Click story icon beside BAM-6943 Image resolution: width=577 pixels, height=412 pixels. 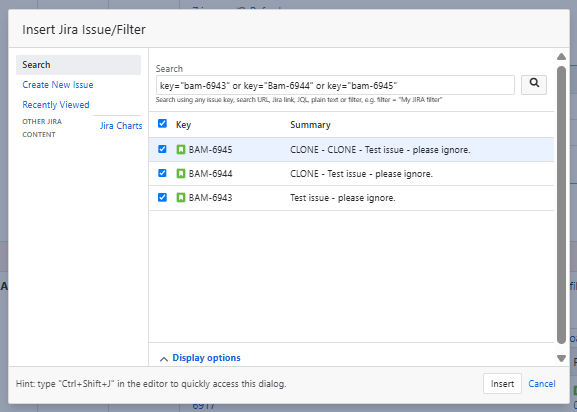[x=181, y=198]
